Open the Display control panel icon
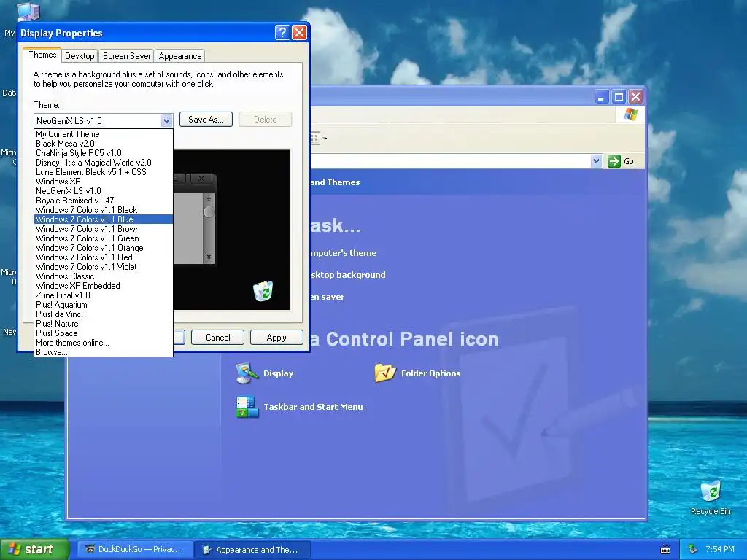The width and height of the screenshot is (747, 560). (x=247, y=373)
